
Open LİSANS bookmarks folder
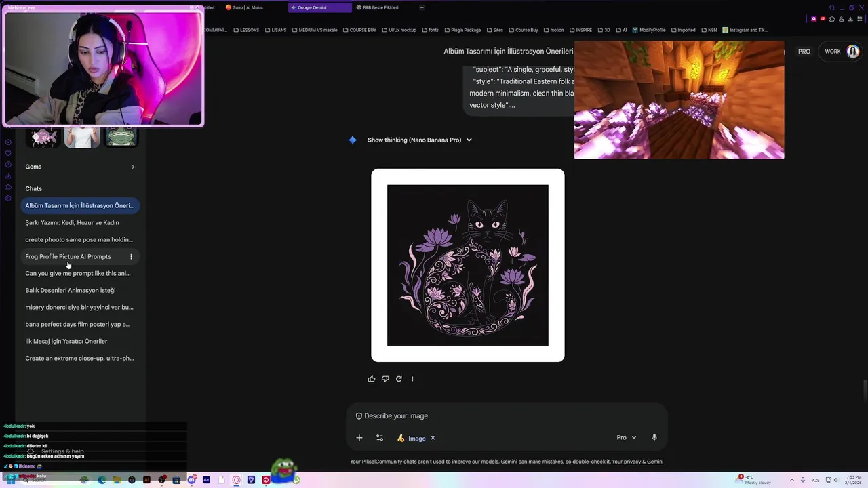[x=275, y=30]
